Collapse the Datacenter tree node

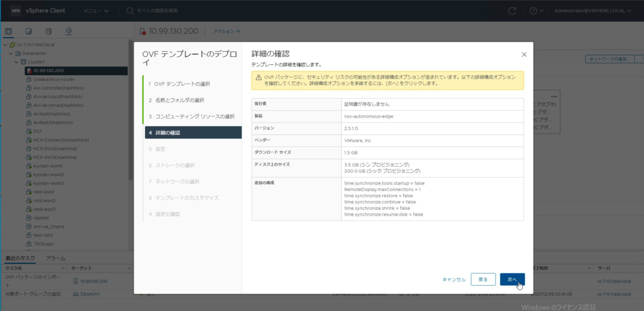[11, 53]
